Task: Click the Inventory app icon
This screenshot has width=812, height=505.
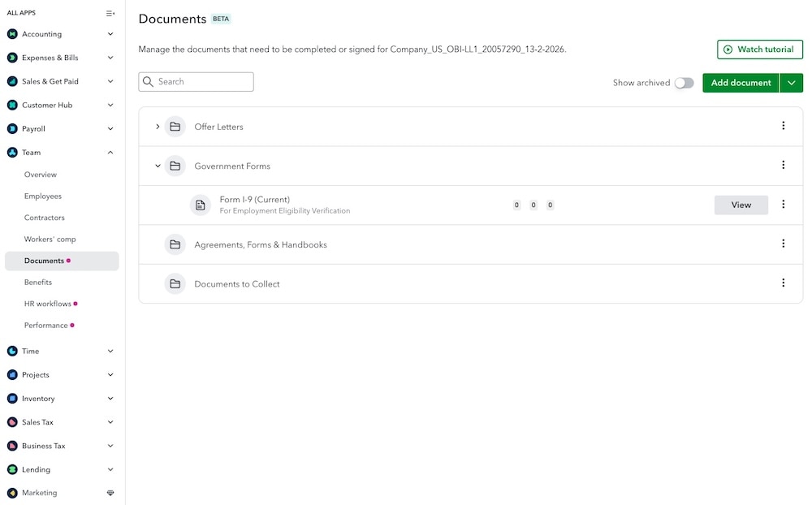Action: (11, 398)
